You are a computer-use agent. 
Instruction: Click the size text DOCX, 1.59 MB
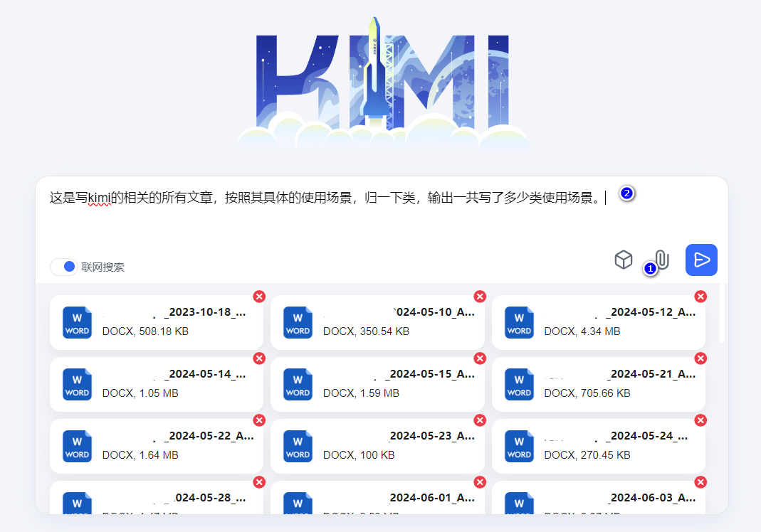click(361, 393)
